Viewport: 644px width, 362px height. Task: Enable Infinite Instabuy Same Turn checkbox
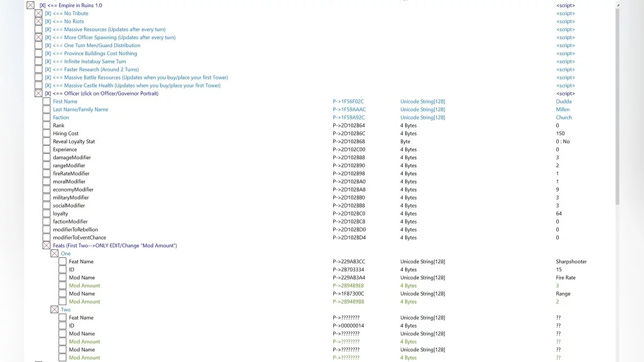click(x=39, y=62)
